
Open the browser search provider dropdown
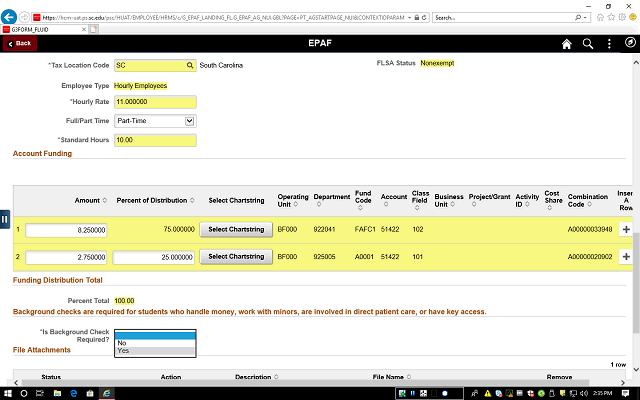tap(585, 18)
